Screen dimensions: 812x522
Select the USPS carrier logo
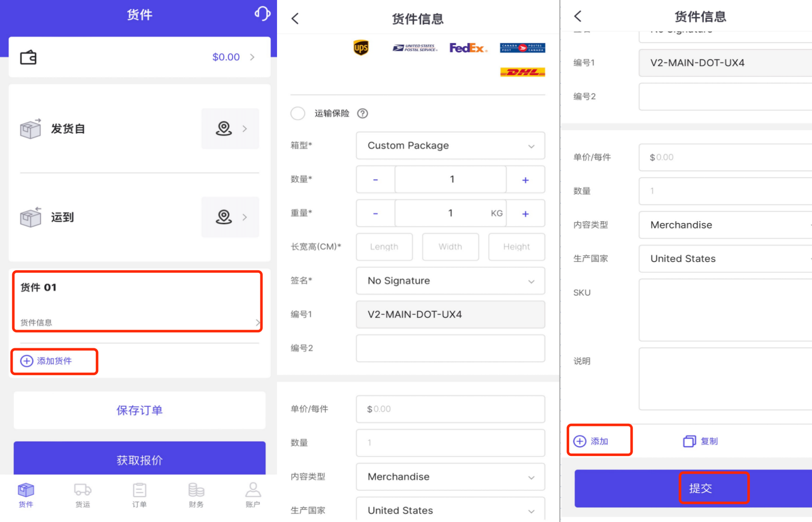pos(414,48)
